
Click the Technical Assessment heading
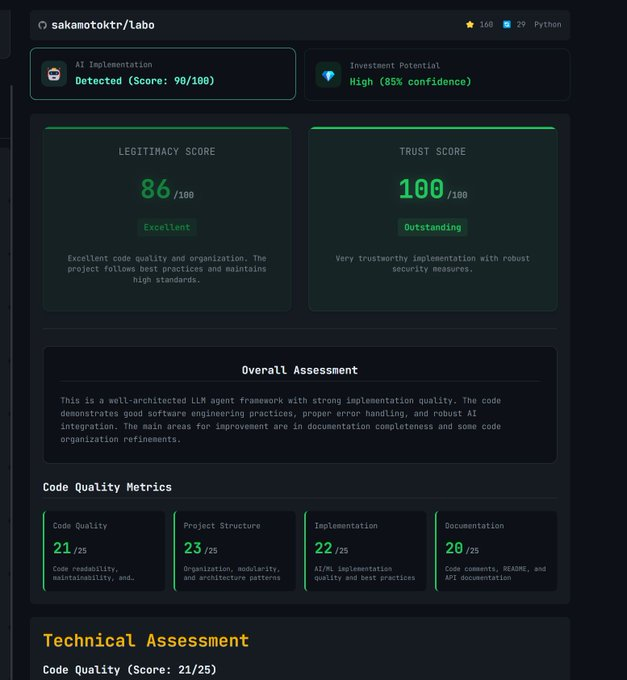(146, 641)
